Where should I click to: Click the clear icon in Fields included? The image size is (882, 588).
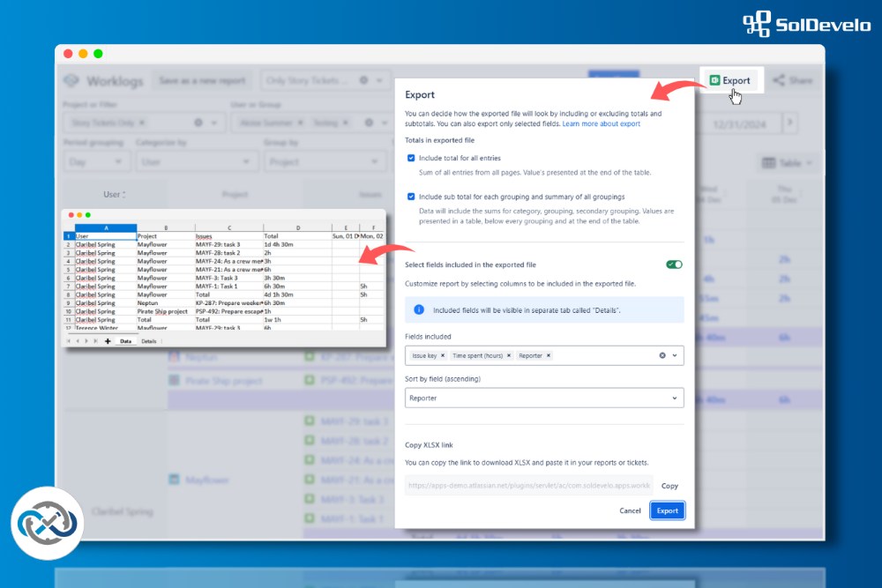pyautogui.click(x=661, y=355)
